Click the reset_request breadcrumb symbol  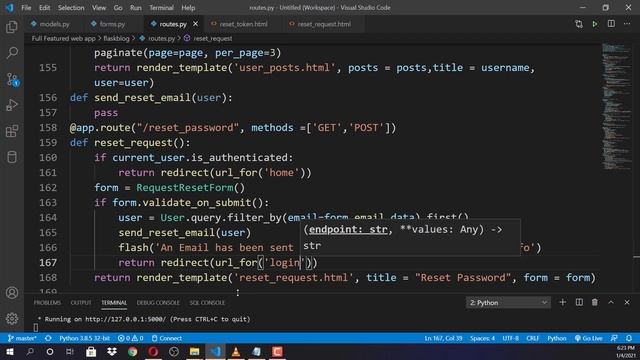coord(208,38)
